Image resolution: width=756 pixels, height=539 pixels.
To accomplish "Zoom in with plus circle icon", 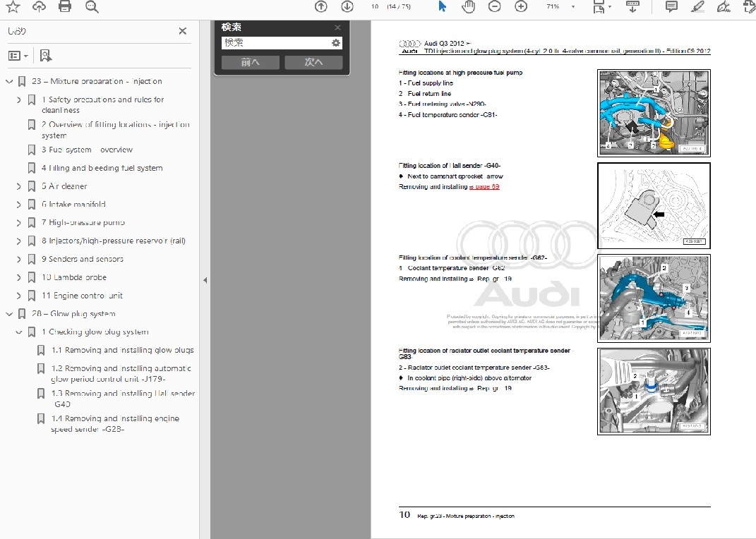I will click(521, 6).
